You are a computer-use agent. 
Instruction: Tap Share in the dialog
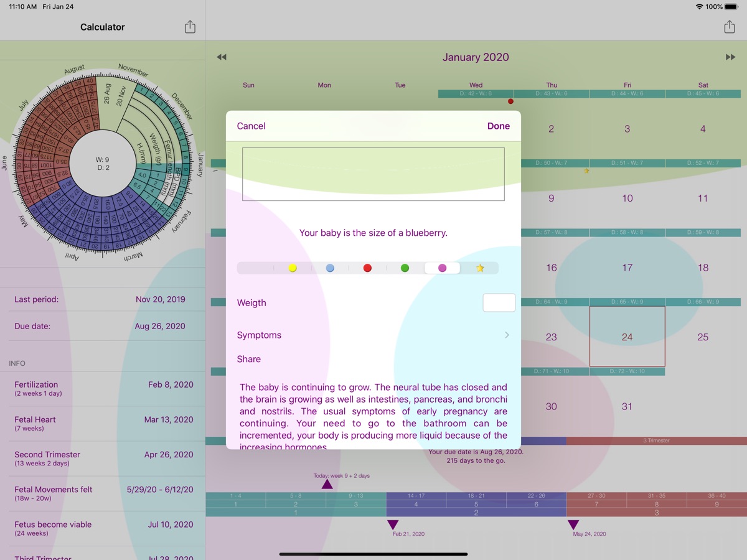(x=249, y=359)
